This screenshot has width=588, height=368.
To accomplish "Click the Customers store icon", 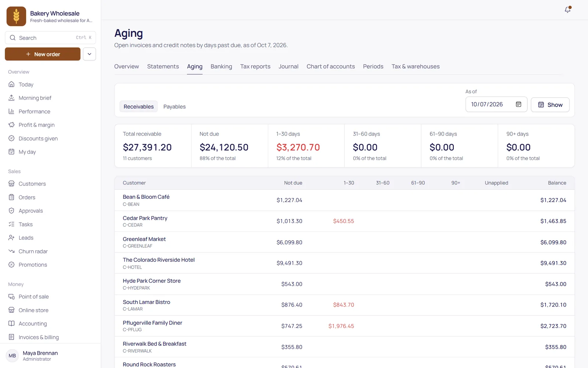I will [11, 184].
